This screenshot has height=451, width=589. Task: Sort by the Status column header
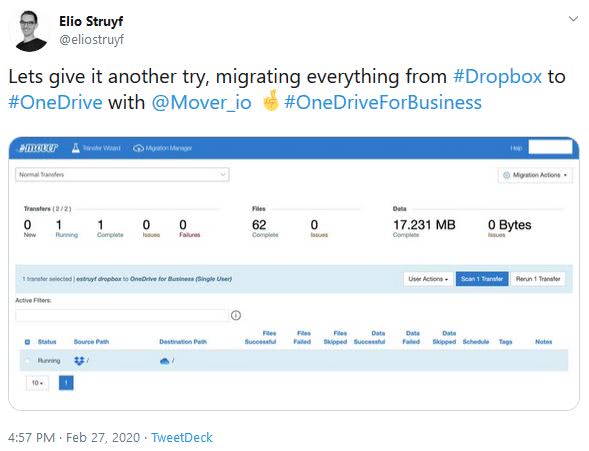[x=47, y=342]
